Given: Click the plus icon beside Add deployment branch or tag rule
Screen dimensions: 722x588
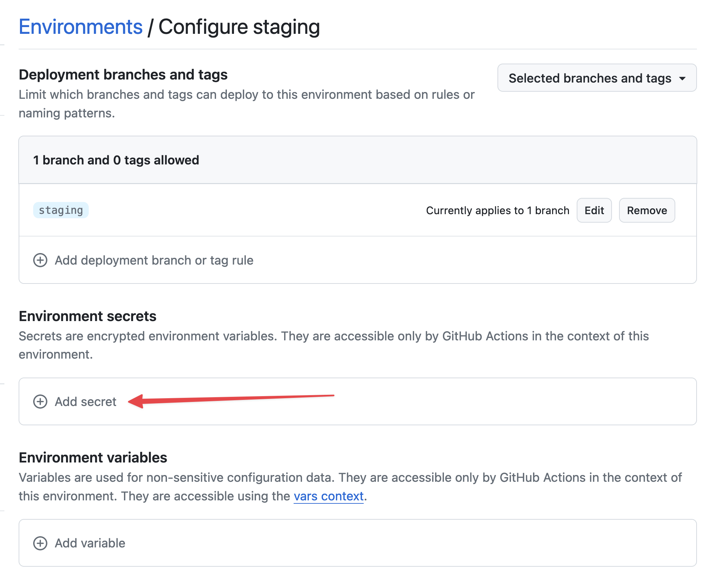Looking at the screenshot, I should pos(40,260).
